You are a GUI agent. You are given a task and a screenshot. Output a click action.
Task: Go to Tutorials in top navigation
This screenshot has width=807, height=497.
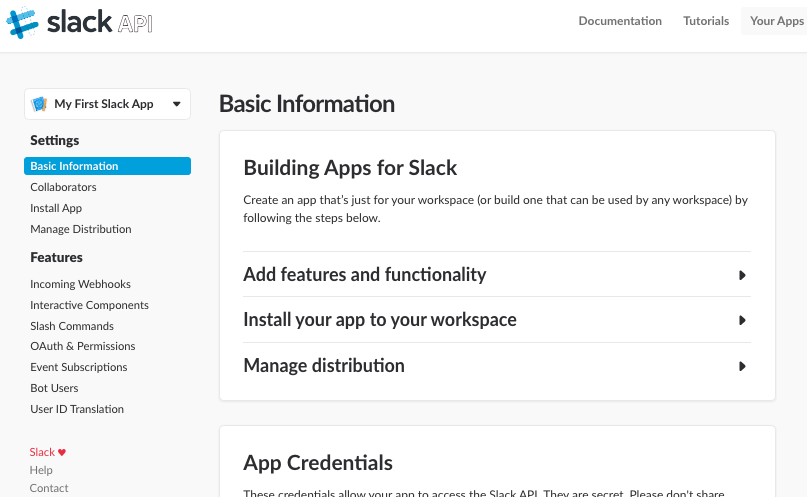tap(706, 21)
